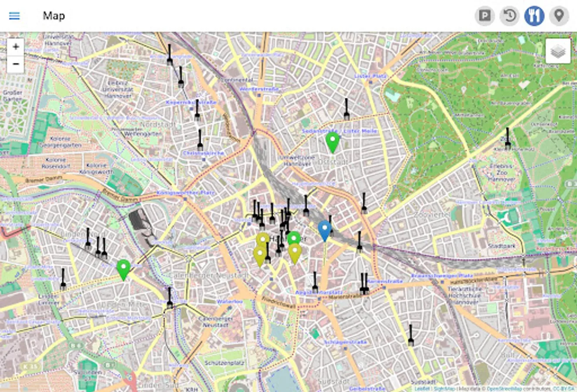Viewport: 577px width, 392px height.
Task: Click a yellow marker in the city center
Action: coord(262,238)
